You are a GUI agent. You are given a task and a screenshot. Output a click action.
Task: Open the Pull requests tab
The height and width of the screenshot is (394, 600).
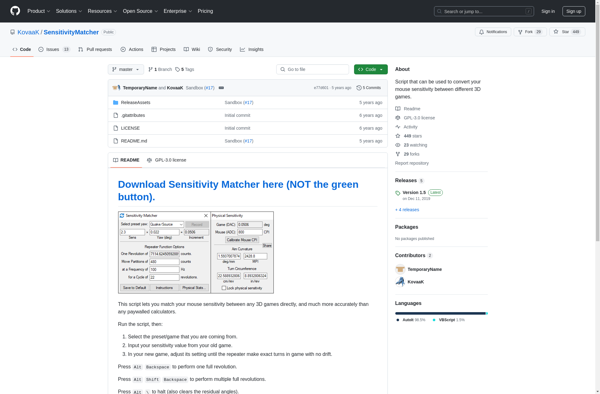(x=95, y=49)
